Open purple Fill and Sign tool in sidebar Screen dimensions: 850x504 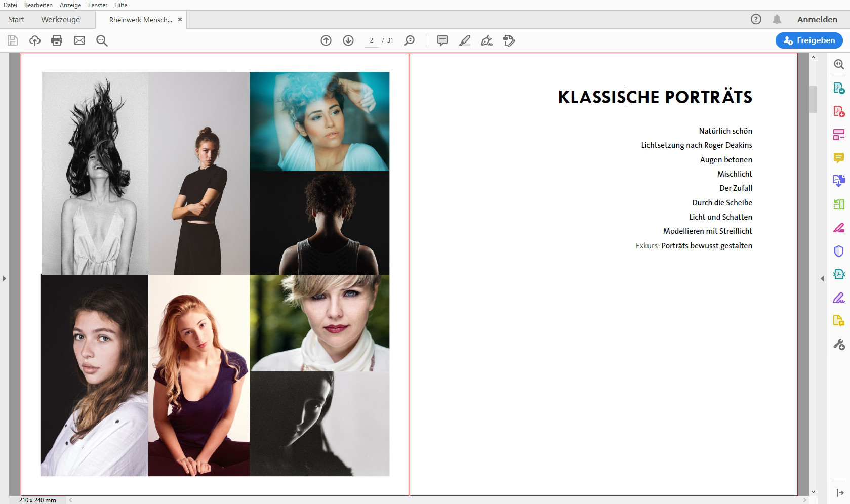[839, 298]
